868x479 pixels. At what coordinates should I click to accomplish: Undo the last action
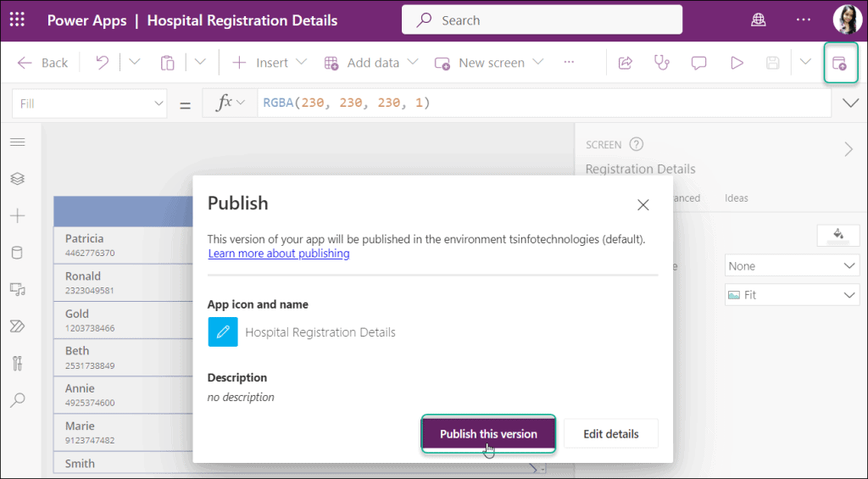[x=102, y=63]
